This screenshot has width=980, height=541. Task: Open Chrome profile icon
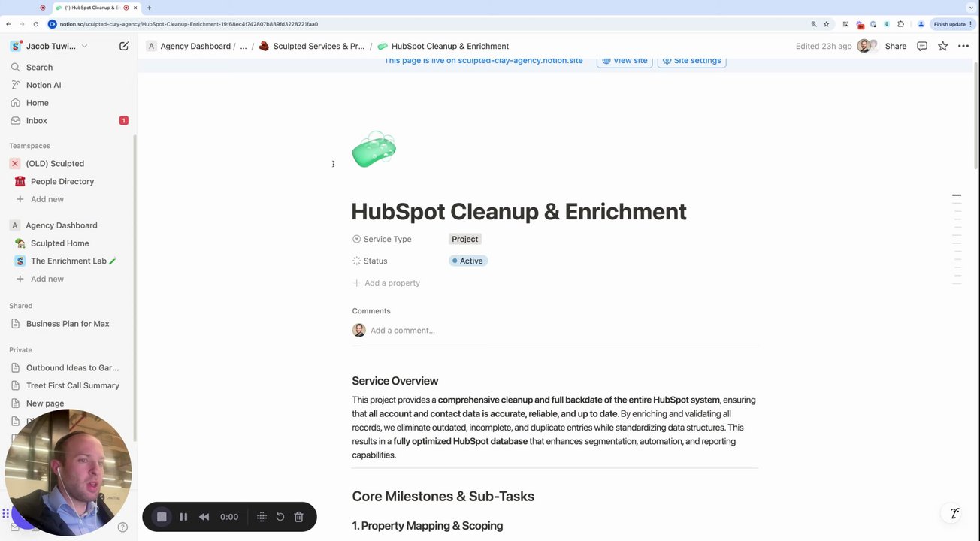[921, 24]
